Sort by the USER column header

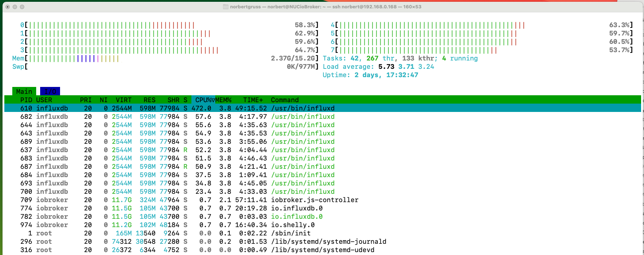click(x=44, y=100)
